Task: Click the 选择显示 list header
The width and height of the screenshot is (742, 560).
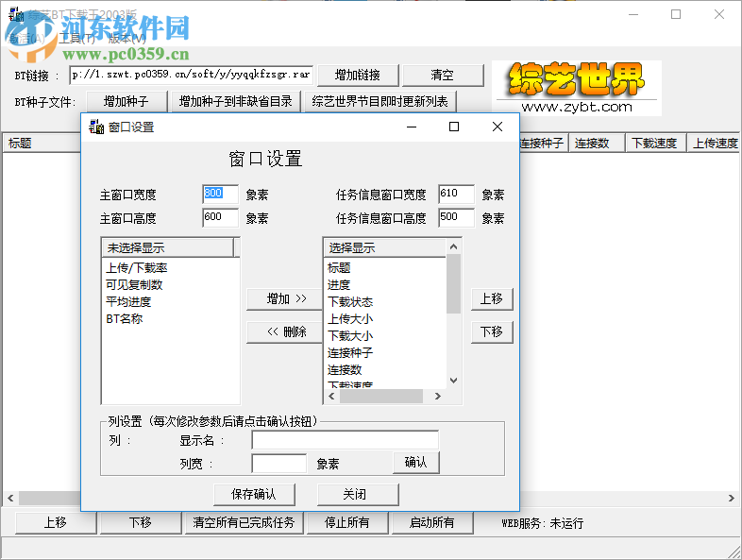Action: [385, 247]
